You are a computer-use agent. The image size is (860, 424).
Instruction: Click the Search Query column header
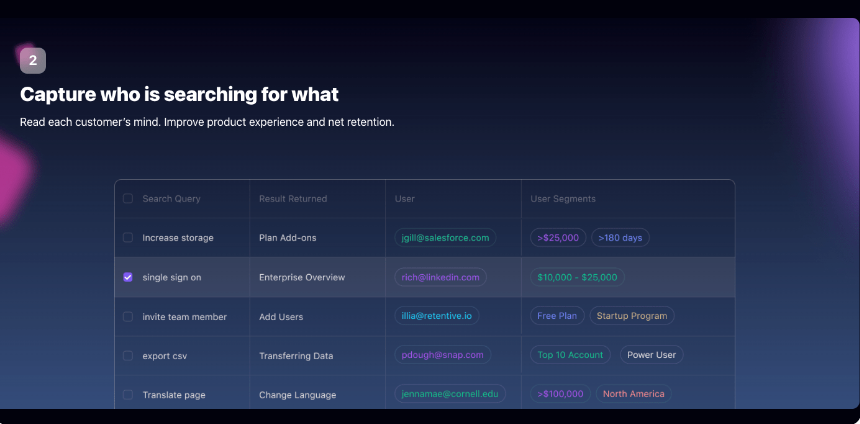(x=172, y=199)
